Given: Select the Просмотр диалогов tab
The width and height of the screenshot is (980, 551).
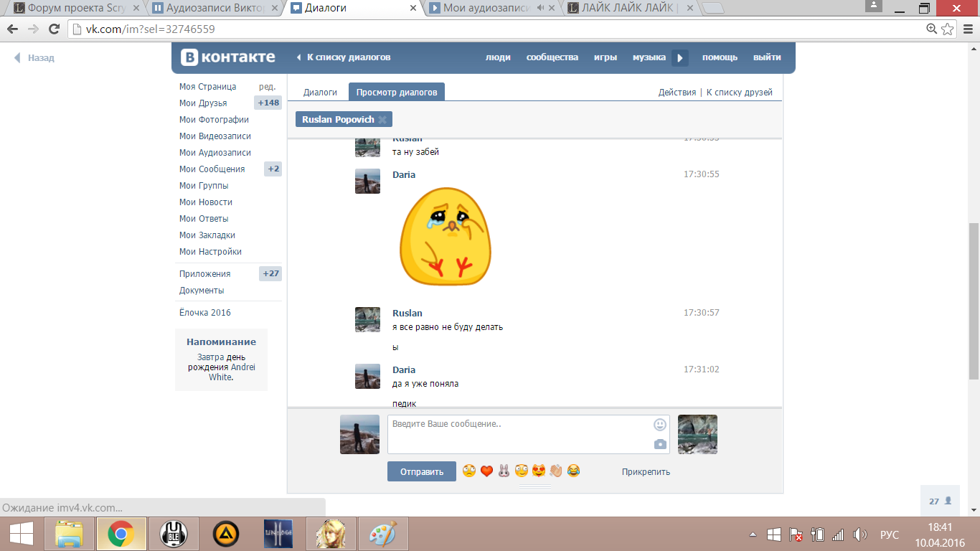Looking at the screenshot, I should [397, 92].
